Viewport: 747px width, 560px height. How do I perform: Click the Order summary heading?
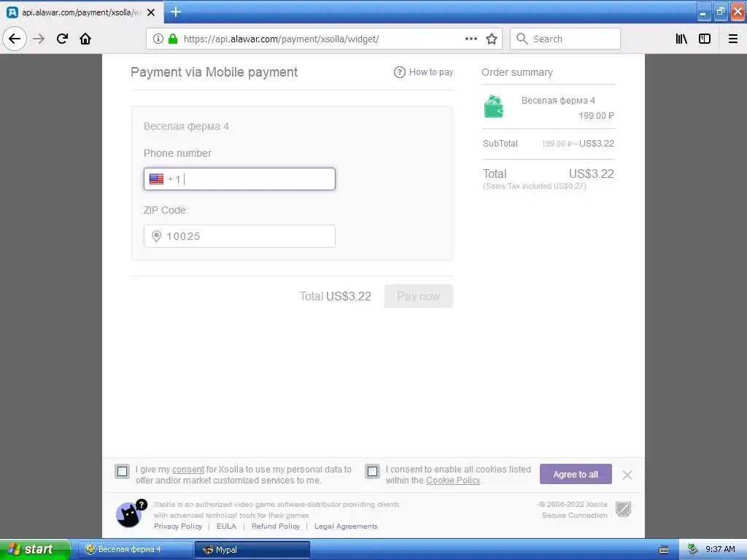pyautogui.click(x=517, y=72)
